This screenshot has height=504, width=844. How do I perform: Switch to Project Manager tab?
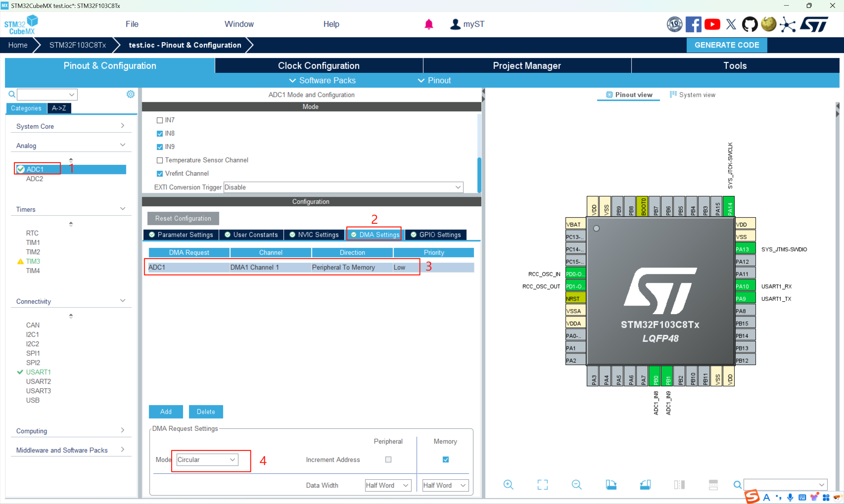pyautogui.click(x=527, y=66)
